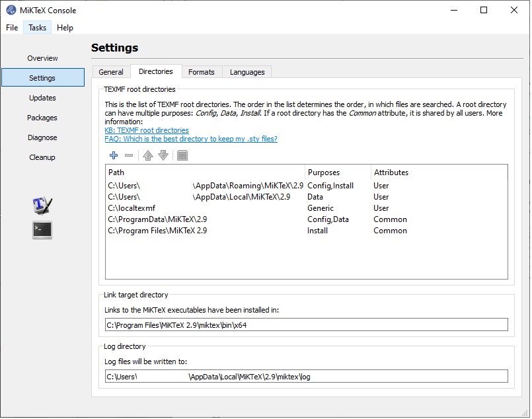This screenshot has height=419, width=532.
Task: Go to the Diagnose page
Action: pyautogui.click(x=42, y=137)
